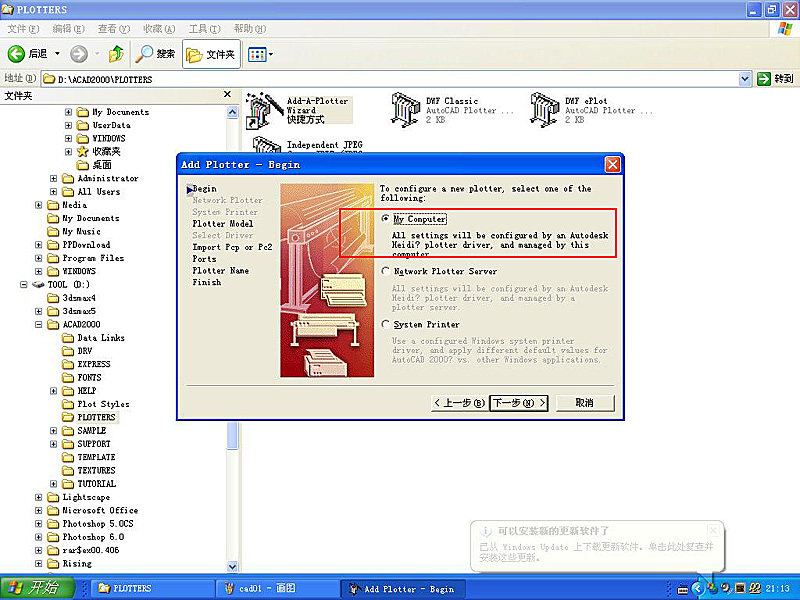The image size is (800, 600).
Task: Select the My Music folder in tree
Action: pos(74,232)
